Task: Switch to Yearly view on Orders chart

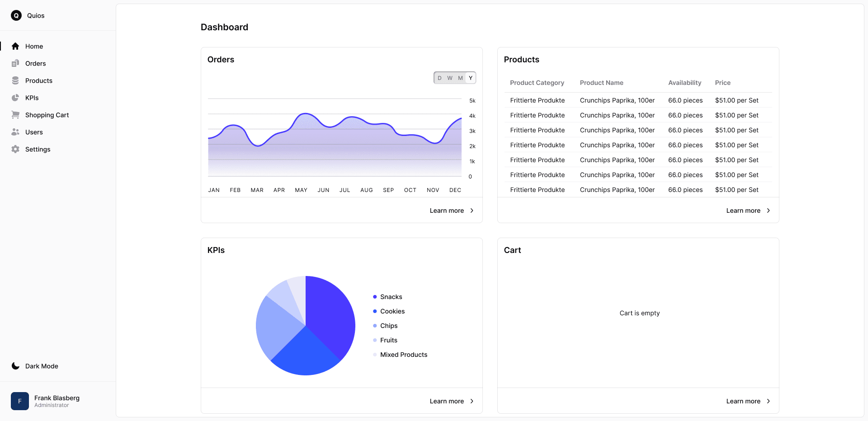Action: (471, 78)
